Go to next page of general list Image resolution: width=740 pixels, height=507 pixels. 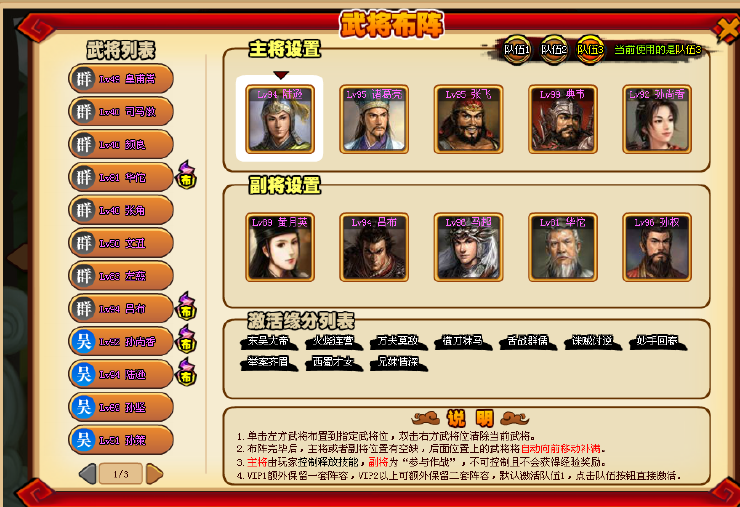pos(154,473)
